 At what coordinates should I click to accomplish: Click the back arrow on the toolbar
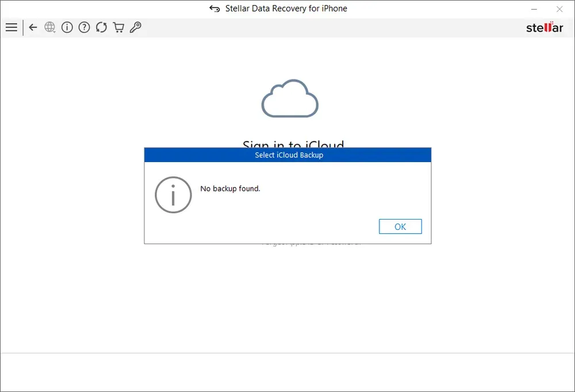tap(33, 27)
